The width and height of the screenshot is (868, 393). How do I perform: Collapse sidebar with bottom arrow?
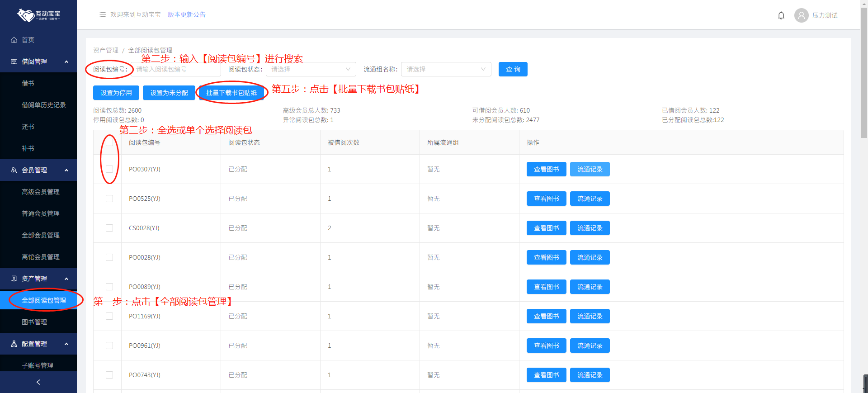[38, 382]
